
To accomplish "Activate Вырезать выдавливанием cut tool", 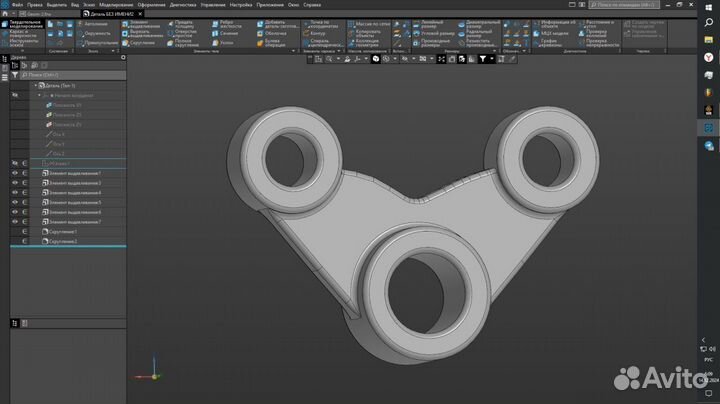I will (142, 34).
